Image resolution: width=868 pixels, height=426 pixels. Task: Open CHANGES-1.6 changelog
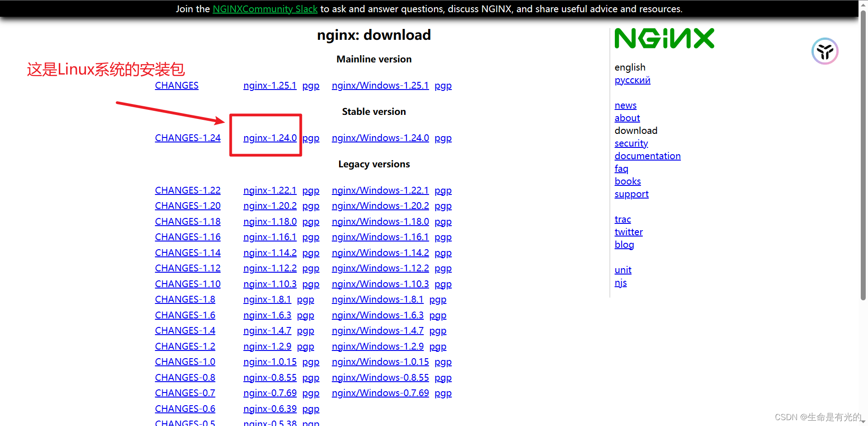(185, 315)
